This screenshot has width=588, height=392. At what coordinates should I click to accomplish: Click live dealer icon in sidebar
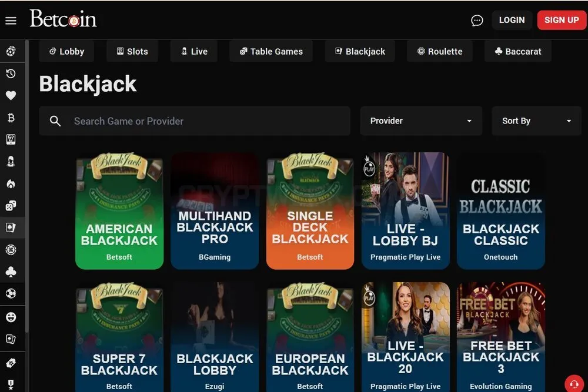pyautogui.click(x=11, y=162)
